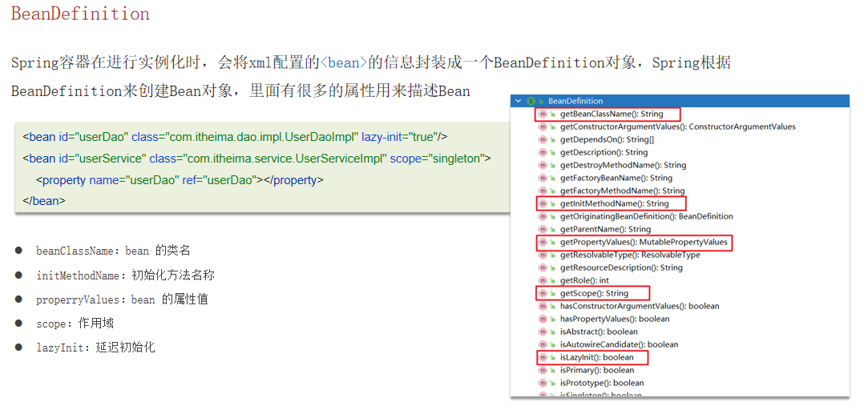Select getPropertyValues(): MutablePropertyValues method

point(644,242)
